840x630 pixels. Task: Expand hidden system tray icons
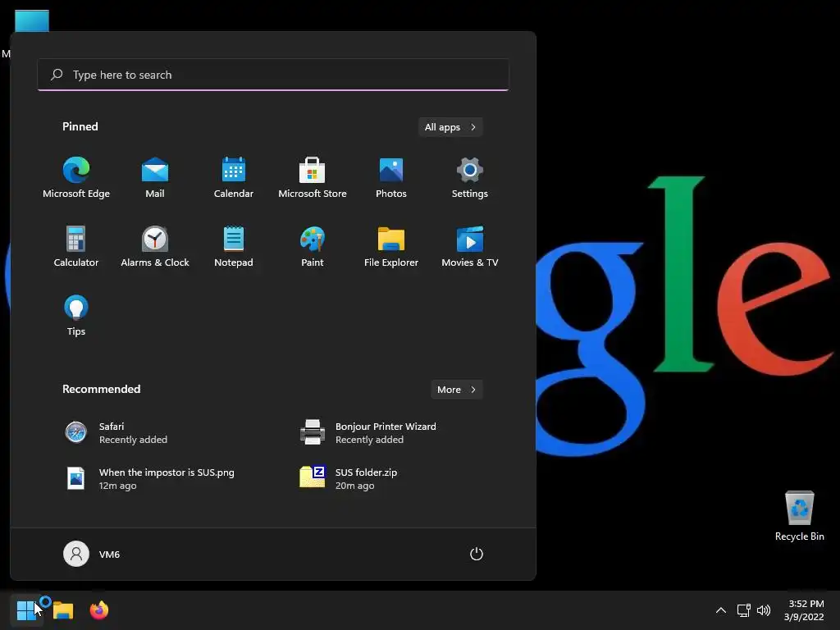pyautogui.click(x=721, y=610)
